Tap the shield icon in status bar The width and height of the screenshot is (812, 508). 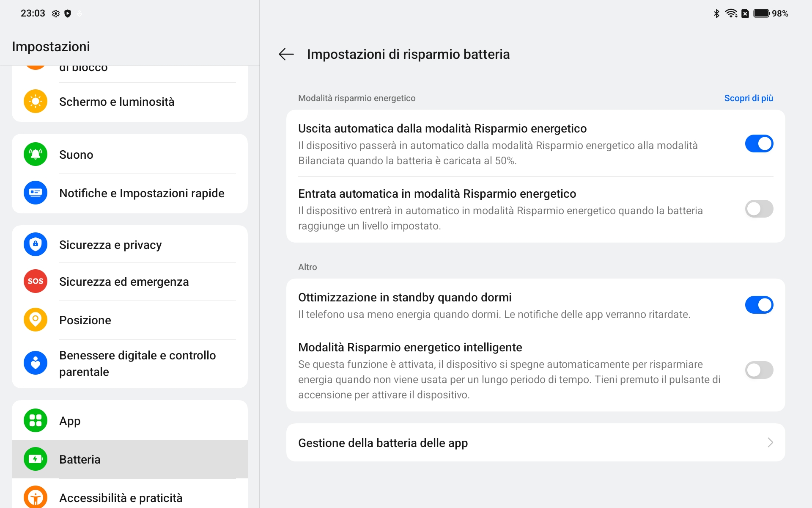[x=68, y=14]
